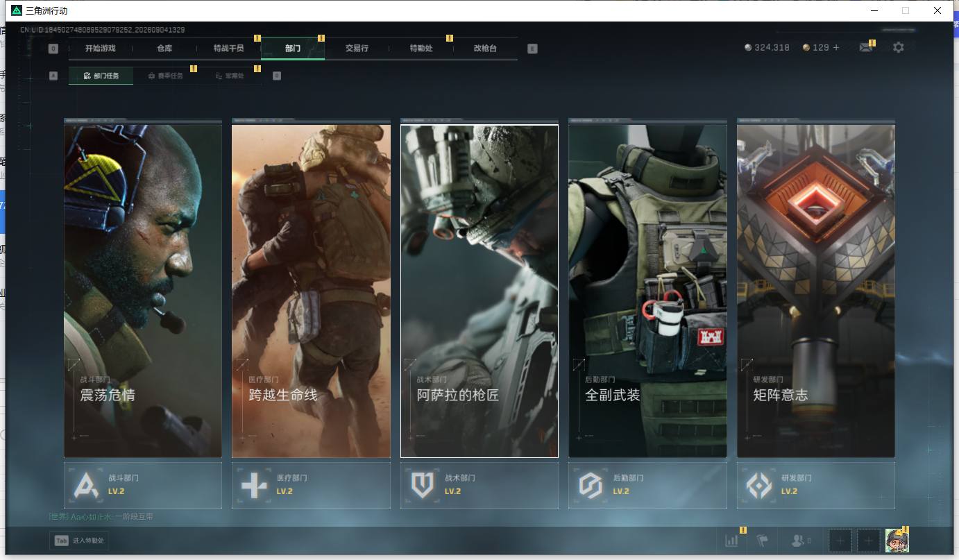Image resolution: width=959 pixels, height=560 pixels.
Task: Click the world chat message line
Action: pyautogui.click(x=101, y=516)
